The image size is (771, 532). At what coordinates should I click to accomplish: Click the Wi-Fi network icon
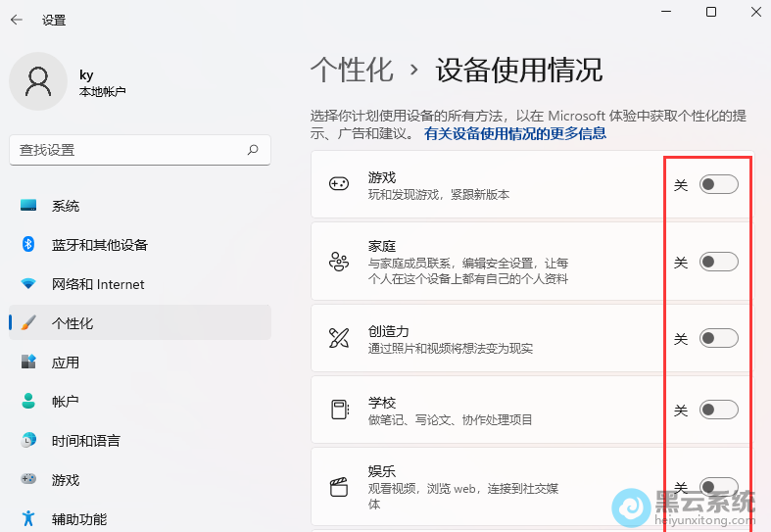[28, 284]
